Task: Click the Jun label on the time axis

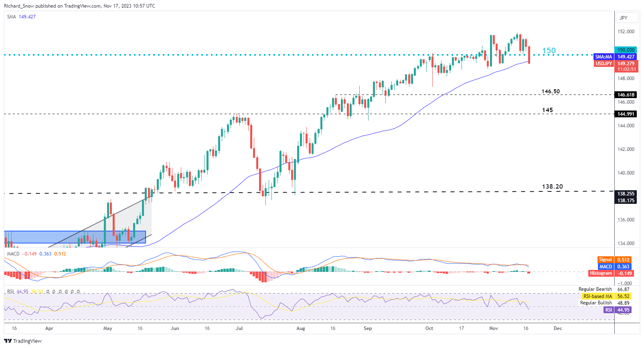Action: (175, 328)
